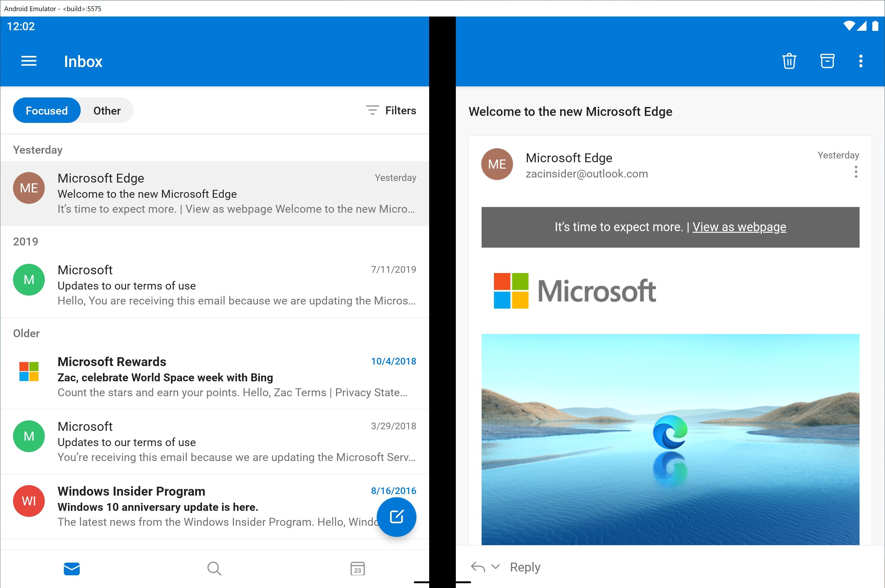
Task: Open Microsoft email dated 3/29/2018
Action: tap(215, 442)
